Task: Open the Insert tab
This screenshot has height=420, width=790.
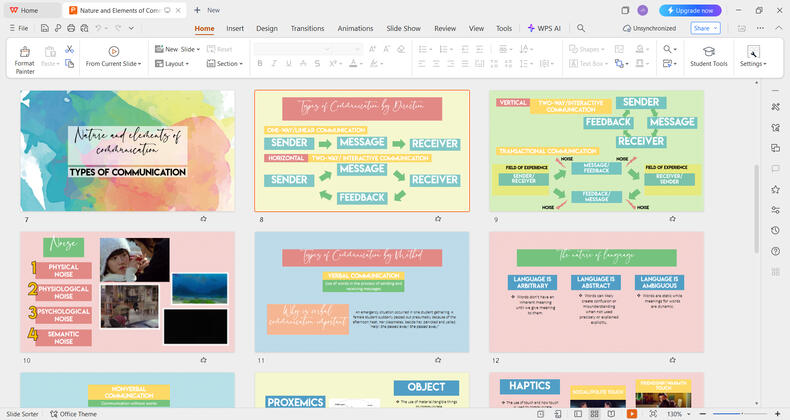Action: click(x=235, y=28)
